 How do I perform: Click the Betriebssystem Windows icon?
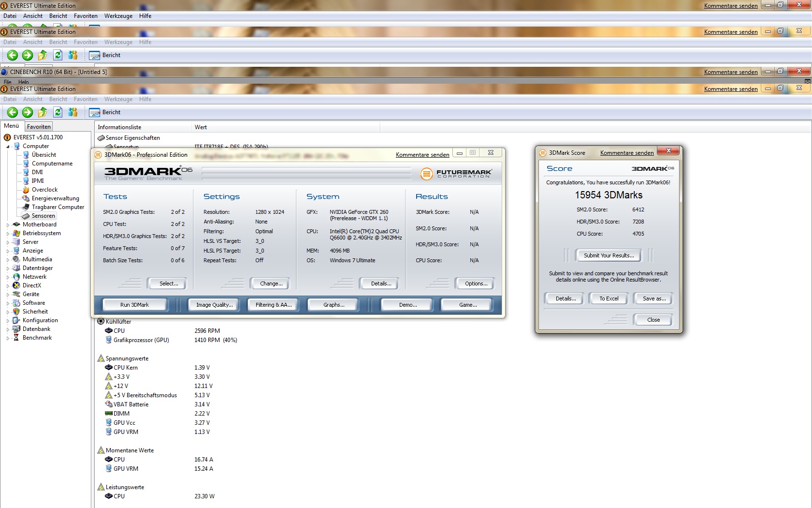pos(17,233)
